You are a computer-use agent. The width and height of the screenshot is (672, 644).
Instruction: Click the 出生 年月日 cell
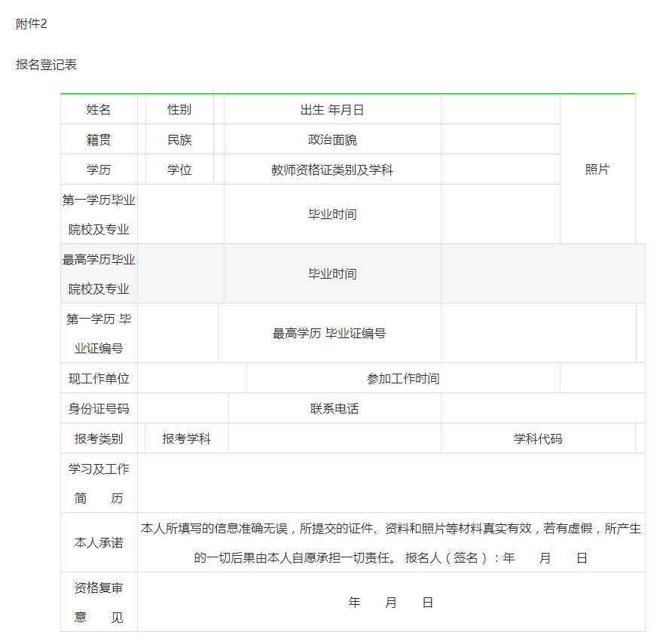coord(332,109)
